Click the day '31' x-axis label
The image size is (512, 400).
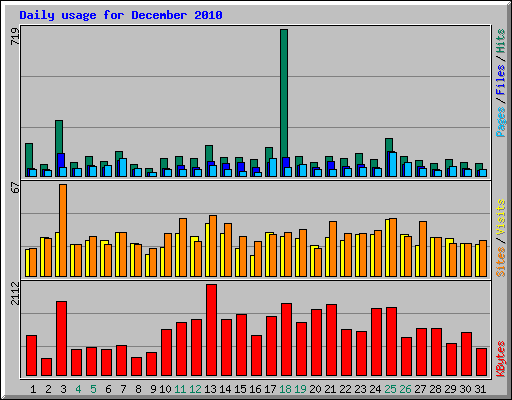480,389
